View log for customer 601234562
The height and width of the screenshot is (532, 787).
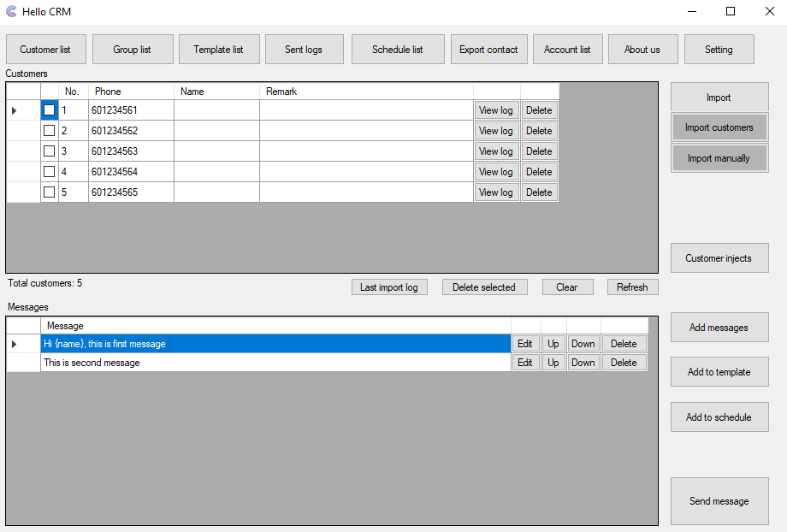(x=496, y=131)
